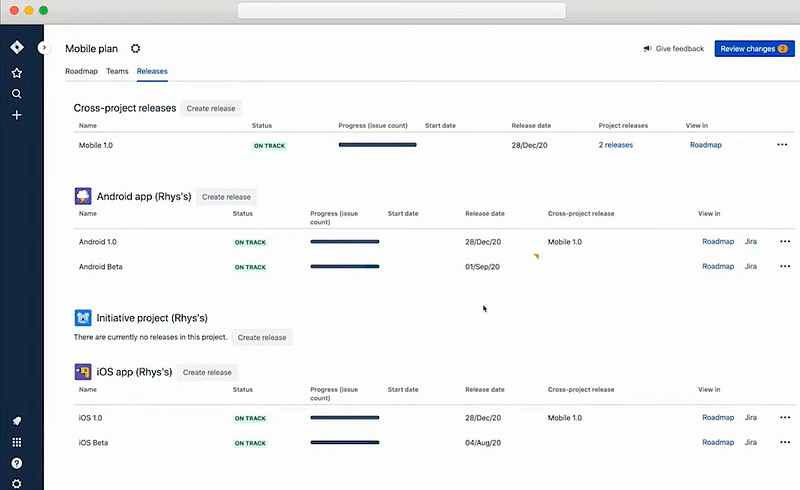Viewport: 800px width, 490px height.
Task: Expand the sidebar with the chevron toggle
Action: (x=44, y=47)
